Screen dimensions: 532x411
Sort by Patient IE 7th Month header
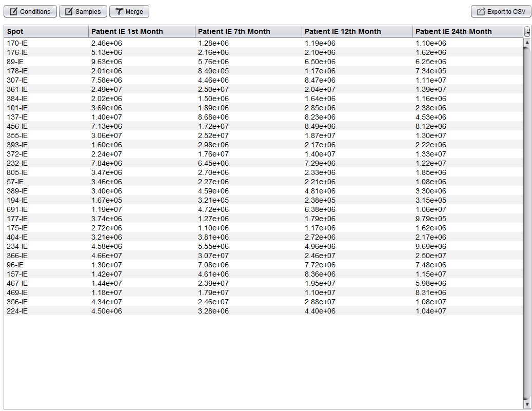coord(249,31)
